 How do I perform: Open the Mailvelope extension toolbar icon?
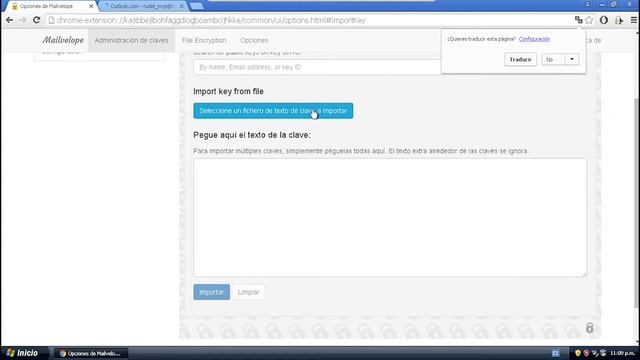[x=619, y=20]
